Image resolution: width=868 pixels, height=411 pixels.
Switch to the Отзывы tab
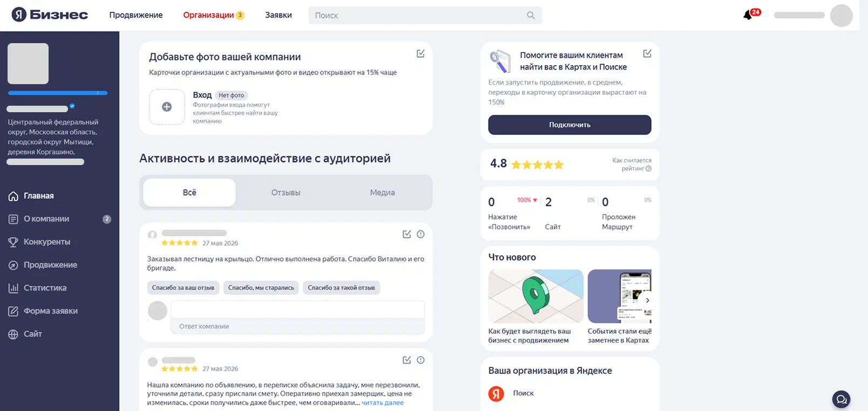point(286,193)
